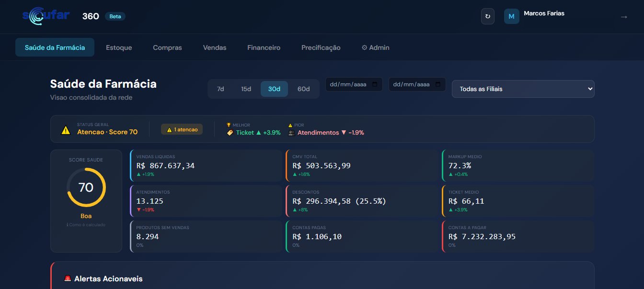Screen dimensions: 644x289
Task: Click the warning triangle beside Status Geral
Action: [66, 129]
